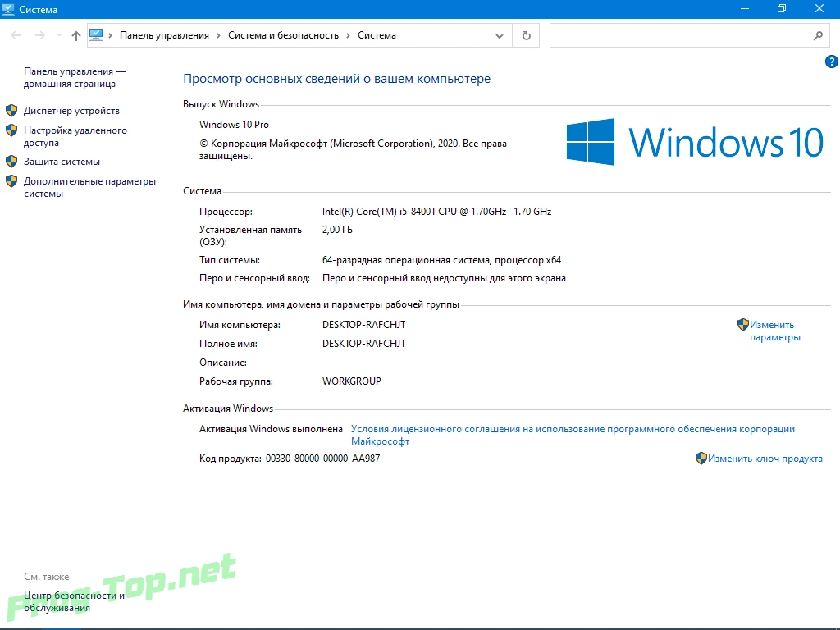The height and width of the screenshot is (630, 840).
Task: Select the WORKGROUP value
Action: [351, 381]
